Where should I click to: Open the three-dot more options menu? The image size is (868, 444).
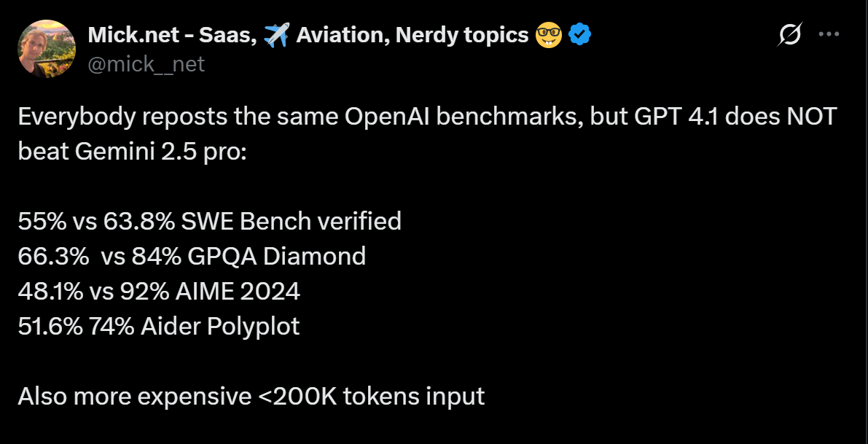point(829,34)
